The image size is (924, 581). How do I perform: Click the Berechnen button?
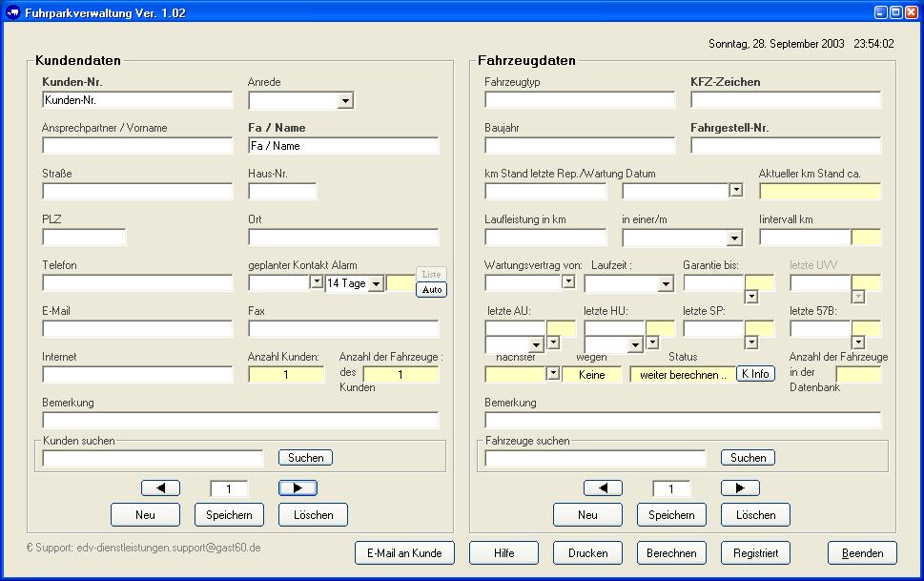tap(671, 552)
